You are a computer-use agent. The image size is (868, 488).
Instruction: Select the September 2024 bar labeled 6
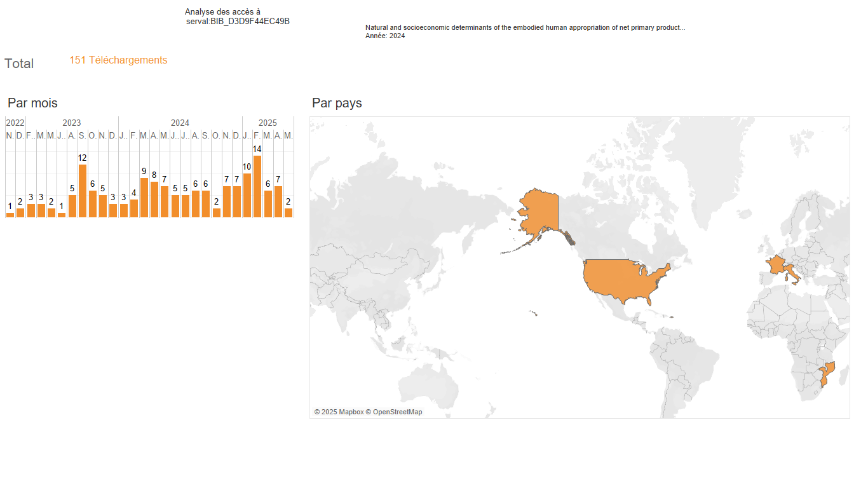pos(206,204)
